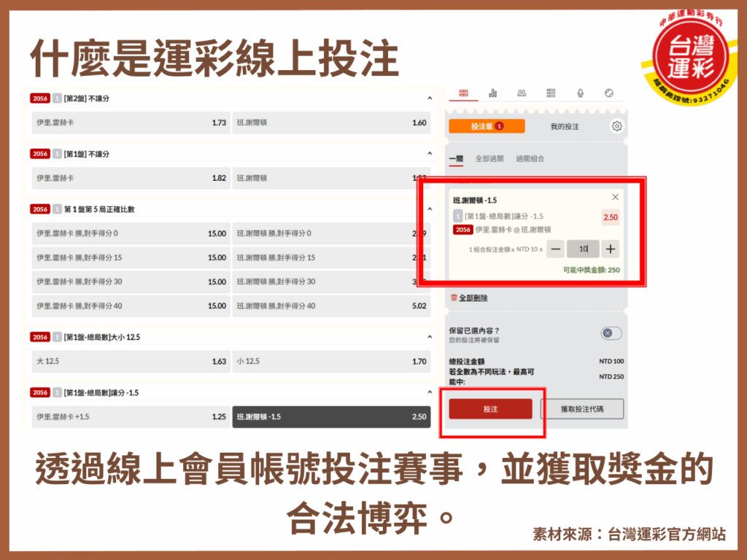The height and width of the screenshot is (560, 747).
Task: Choose 伊里.雷赫卡 +1.5 at 1.25
Action: point(131,416)
